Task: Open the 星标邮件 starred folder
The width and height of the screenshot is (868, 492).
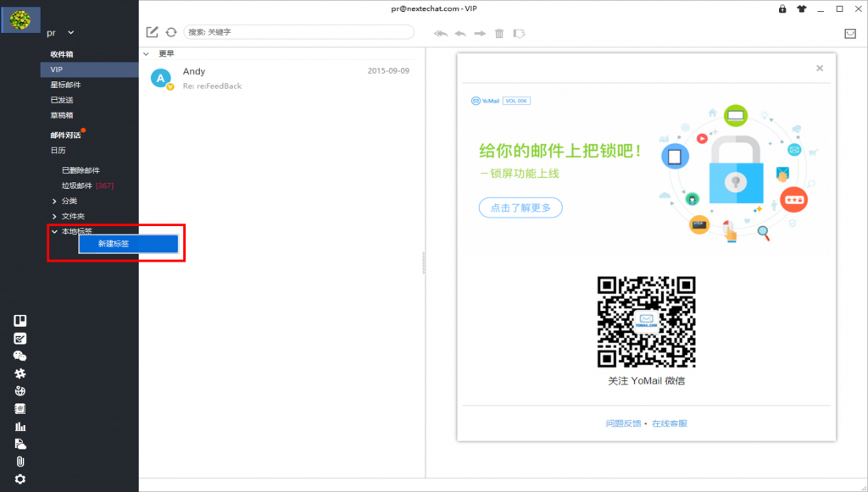Action: [66, 85]
